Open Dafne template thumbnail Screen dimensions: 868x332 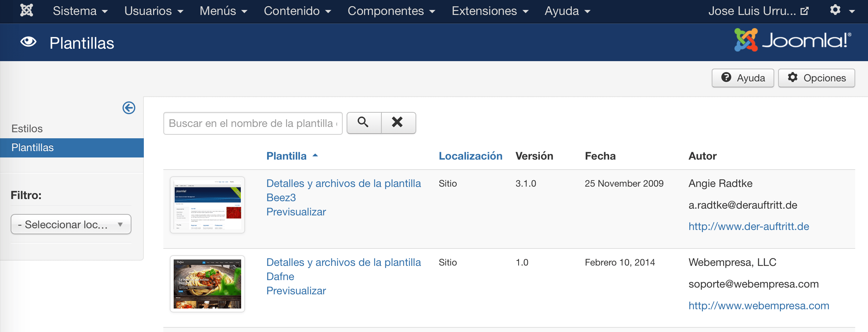coord(207,284)
